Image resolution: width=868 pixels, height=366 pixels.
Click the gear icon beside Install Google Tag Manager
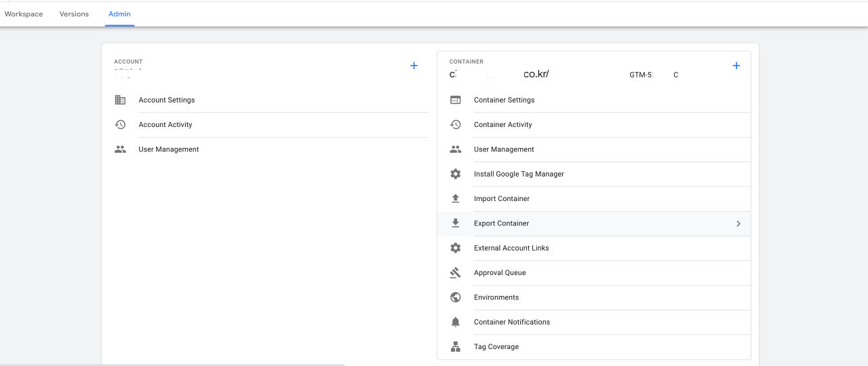click(456, 174)
